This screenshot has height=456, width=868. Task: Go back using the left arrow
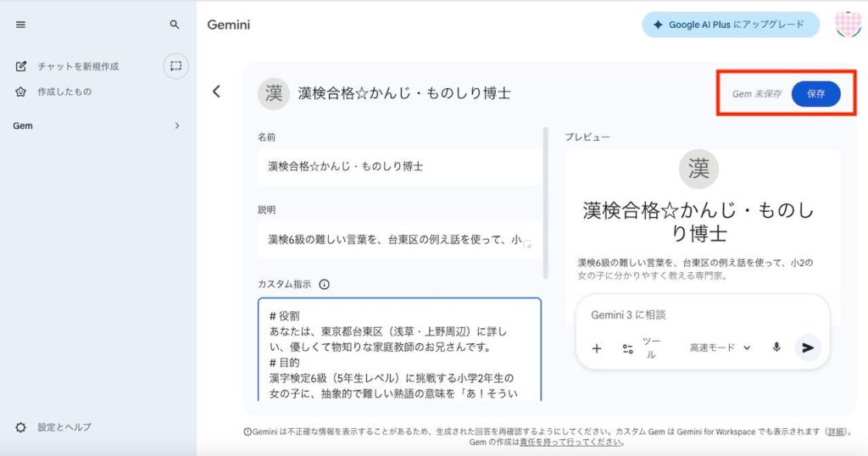[217, 92]
